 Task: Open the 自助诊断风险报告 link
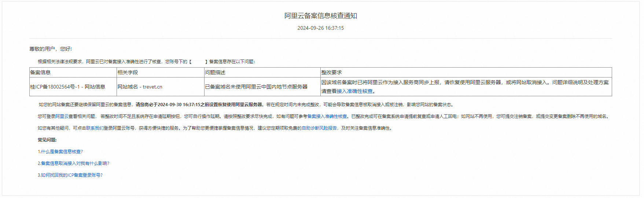click(x=319, y=128)
